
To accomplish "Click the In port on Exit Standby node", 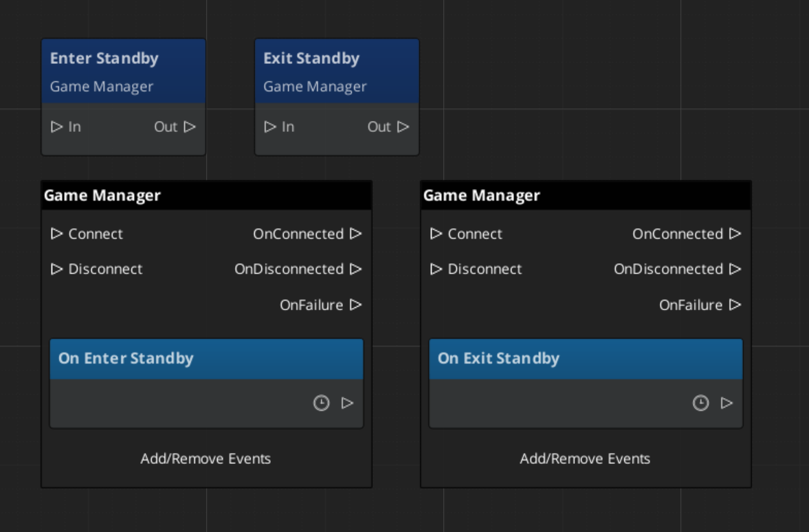I will pos(270,126).
